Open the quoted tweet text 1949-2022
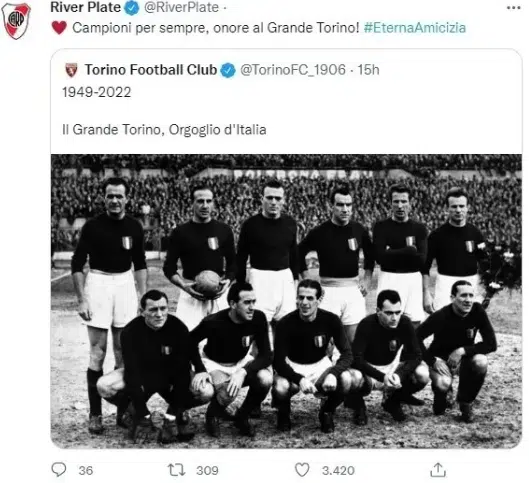This screenshot has height=483, width=529. click(96, 92)
